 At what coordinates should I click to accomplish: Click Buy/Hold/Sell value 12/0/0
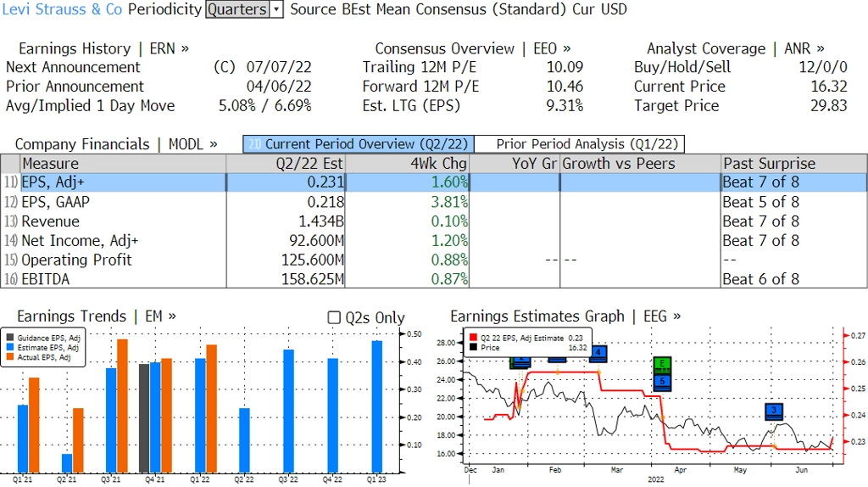(x=822, y=67)
